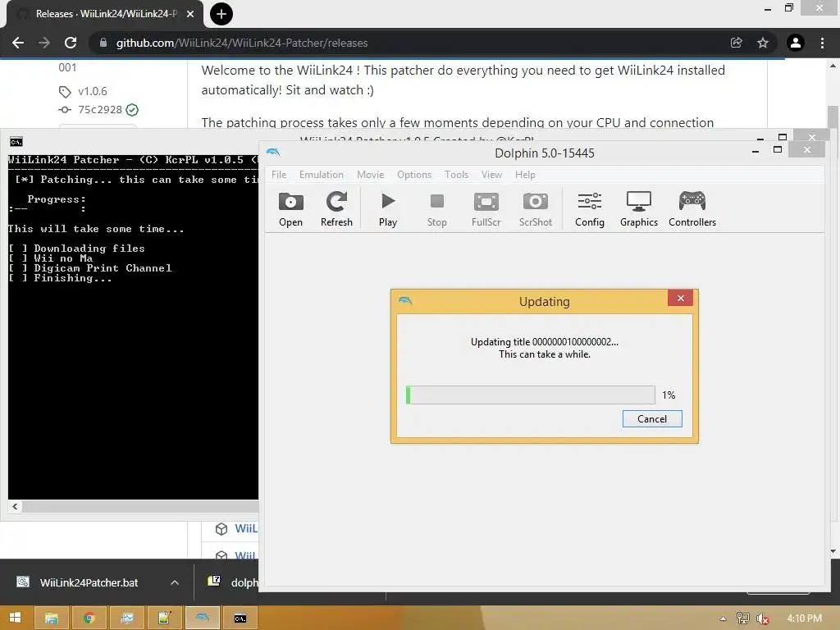Click the Refresh icon in Dolphin toolbar
The height and width of the screenshot is (630, 840).
(x=336, y=209)
